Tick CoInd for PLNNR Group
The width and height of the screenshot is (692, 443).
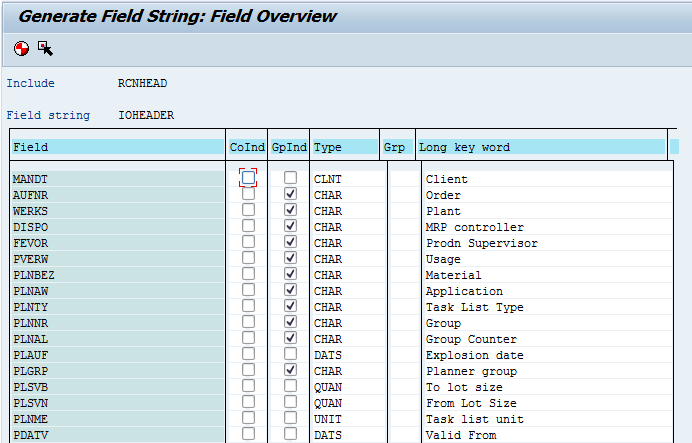pos(248,322)
